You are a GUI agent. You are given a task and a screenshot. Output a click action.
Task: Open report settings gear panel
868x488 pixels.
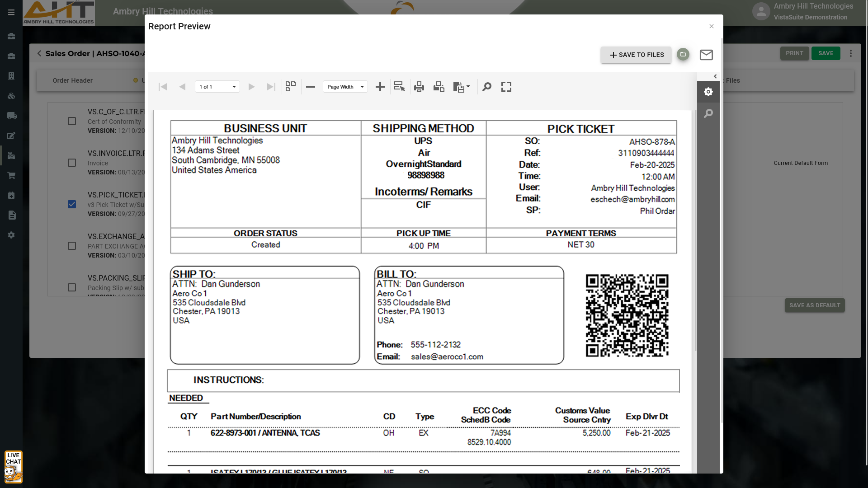[x=708, y=92]
